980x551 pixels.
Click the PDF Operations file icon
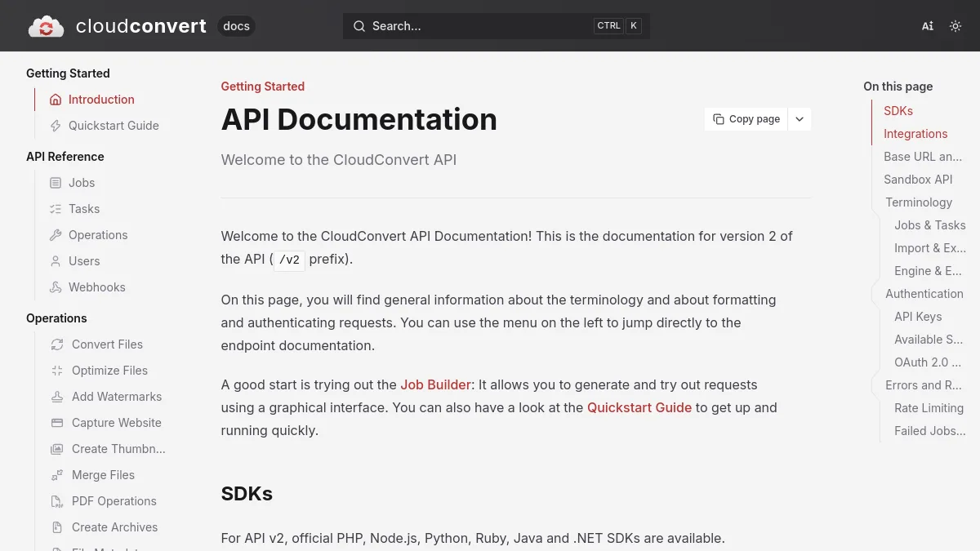pyautogui.click(x=57, y=501)
